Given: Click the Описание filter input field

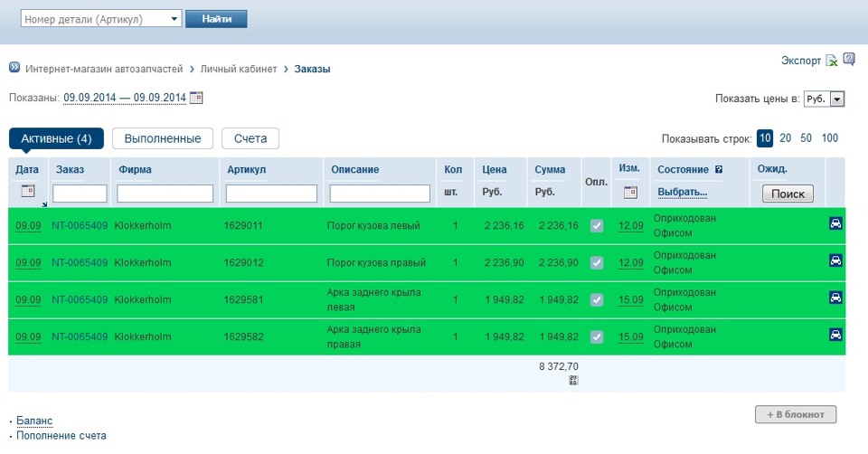Looking at the screenshot, I should click(x=380, y=194).
